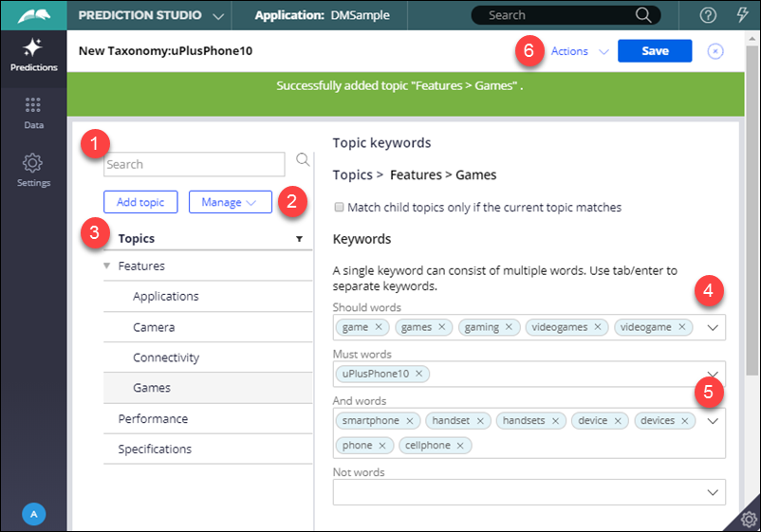This screenshot has width=761, height=532.
Task: Click the user avatar icon at bottom left
Action: 33,513
